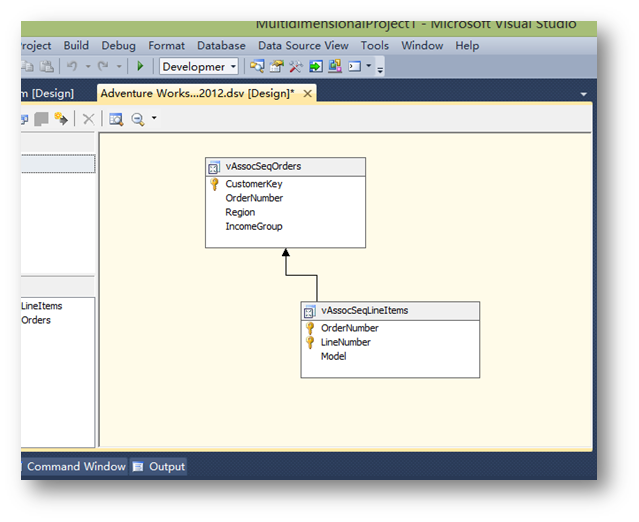Click the Object Browser icon in the main toolbar
This screenshot has width=639, height=522.
click(x=335, y=66)
